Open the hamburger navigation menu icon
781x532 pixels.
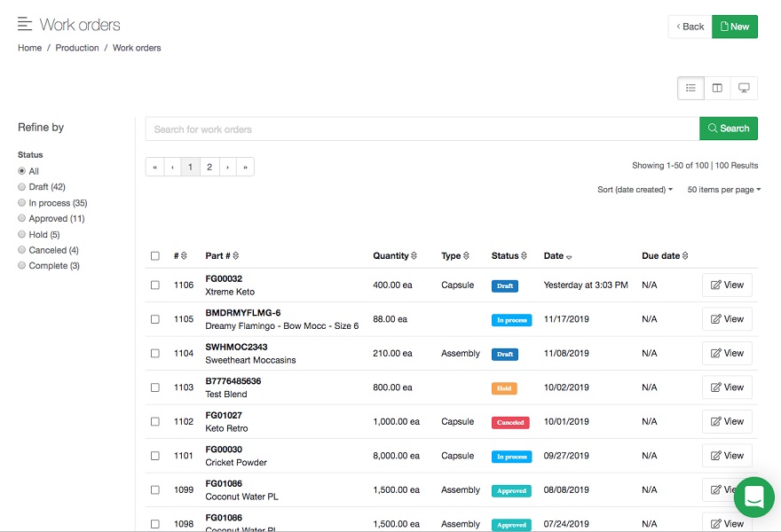tap(25, 25)
